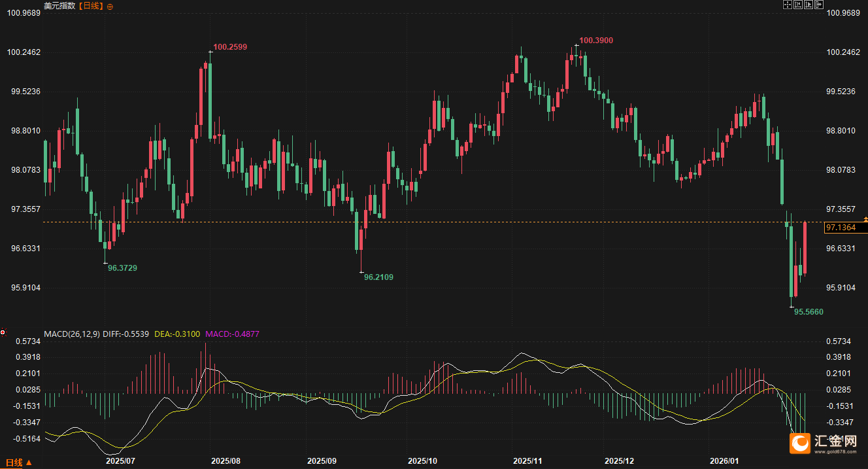
Task: Click the red settings dot beside MACD panel
Action: click(3, 334)
